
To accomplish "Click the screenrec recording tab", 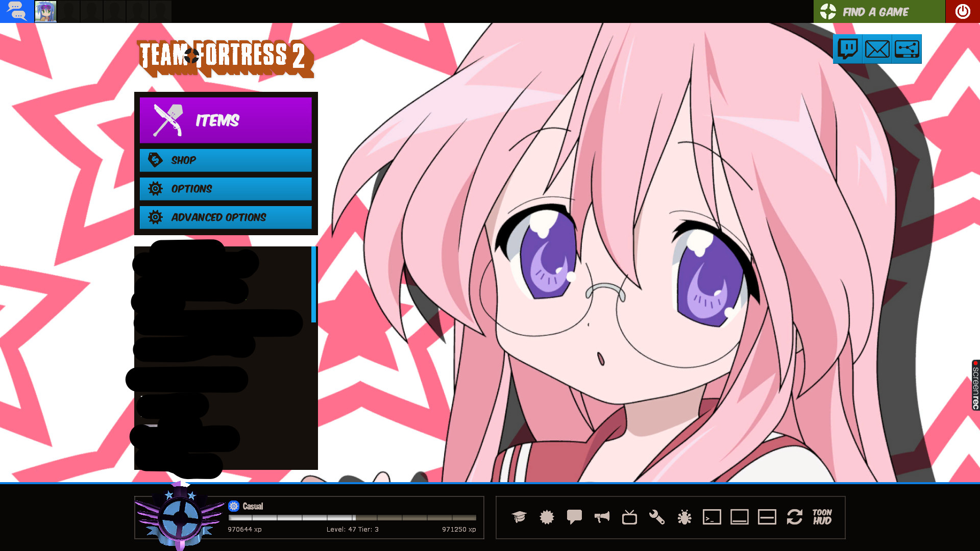I will [975, 385].
